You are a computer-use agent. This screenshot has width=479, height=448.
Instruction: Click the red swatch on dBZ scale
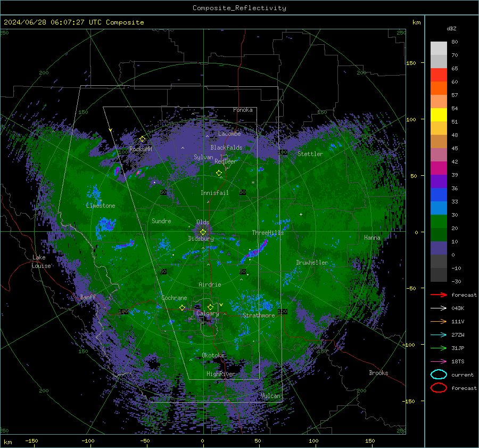[439, 75]
